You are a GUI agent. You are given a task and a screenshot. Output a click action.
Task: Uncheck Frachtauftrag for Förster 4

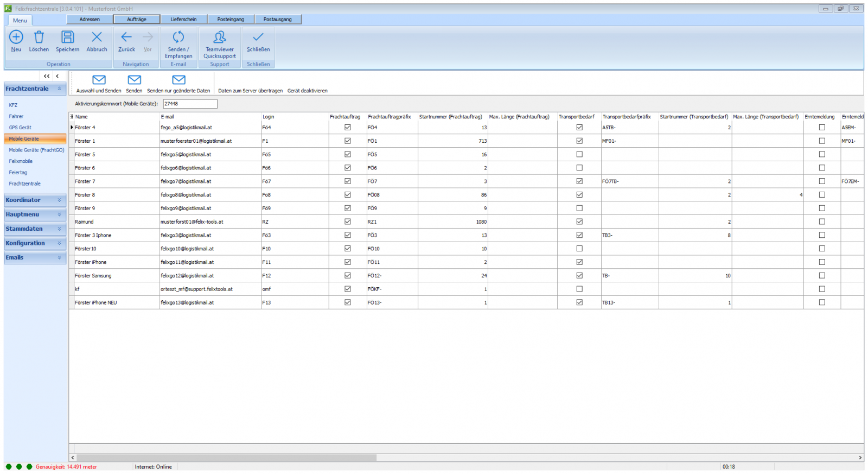pos(348,128)
